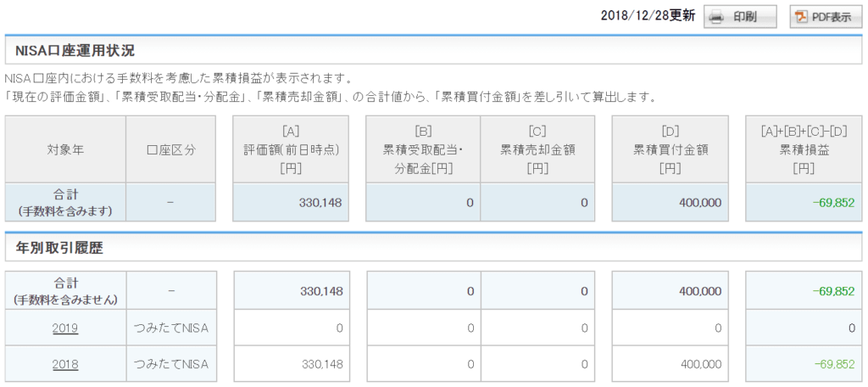Click the 評価額 value 0 in 2019 row

tap(339, 328)
